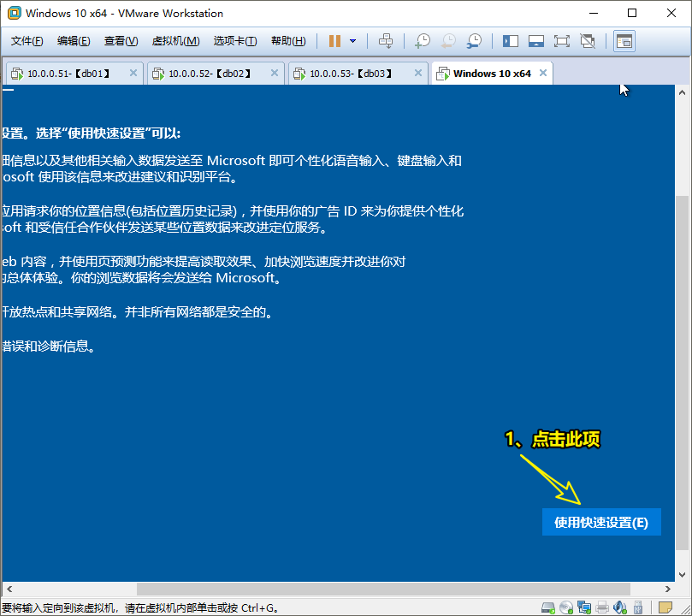The image size is (692, 616).
Task: Toggle the thumbnail bar icon
Action: click(x=535, y=41)
